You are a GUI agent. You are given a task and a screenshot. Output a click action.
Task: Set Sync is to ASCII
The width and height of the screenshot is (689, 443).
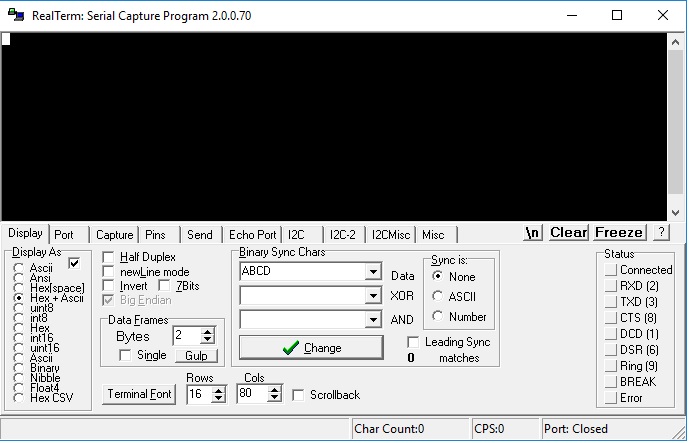437,296
